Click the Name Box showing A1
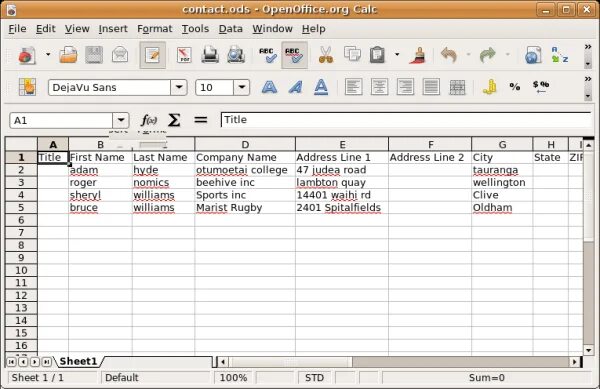600x389 pixels. click(61, 120)
